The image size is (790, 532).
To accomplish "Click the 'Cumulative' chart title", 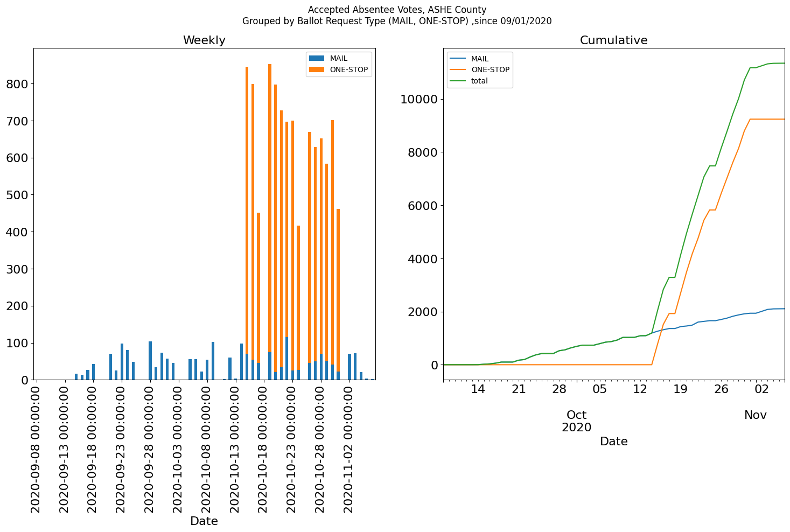I will (613, 40).
